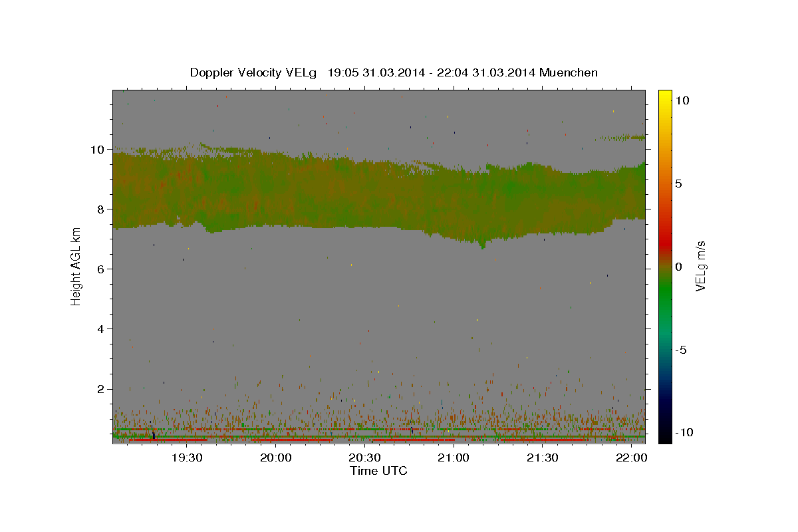This screenshot has height=532, width=798.
Task: Click the height tick label 10
Action: click(x=98, y=150)
